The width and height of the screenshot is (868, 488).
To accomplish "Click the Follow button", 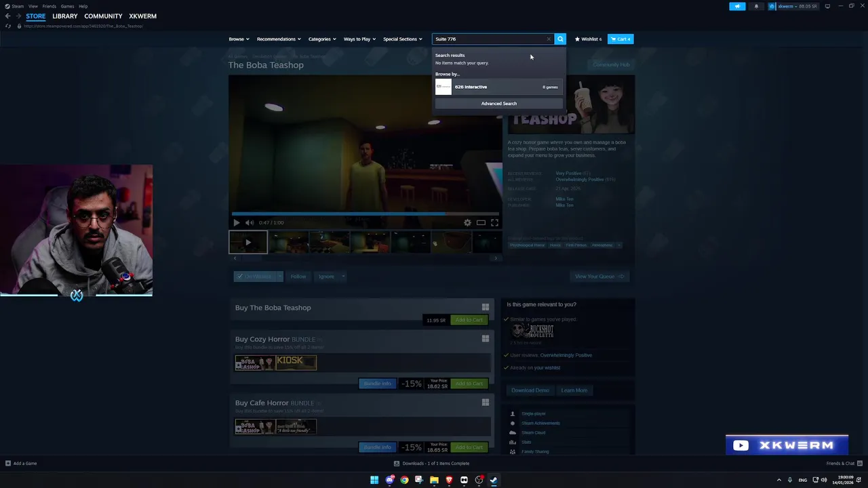I will [x=298, y=277].
